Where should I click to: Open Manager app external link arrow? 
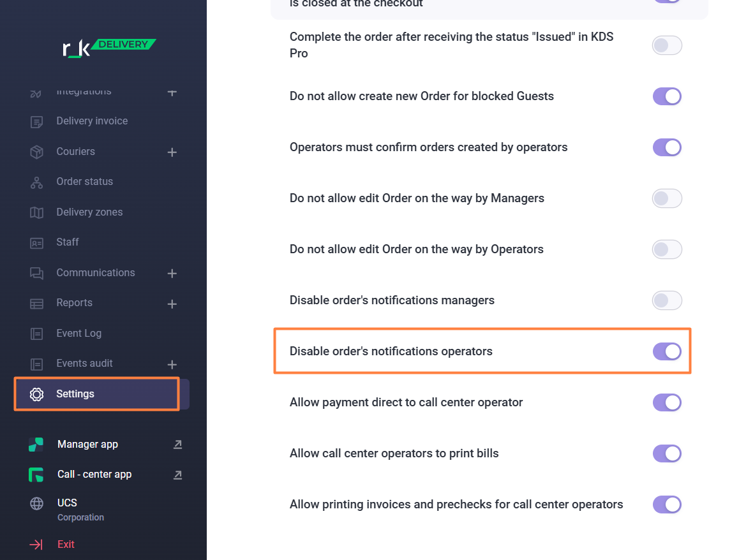coord(177,445)
